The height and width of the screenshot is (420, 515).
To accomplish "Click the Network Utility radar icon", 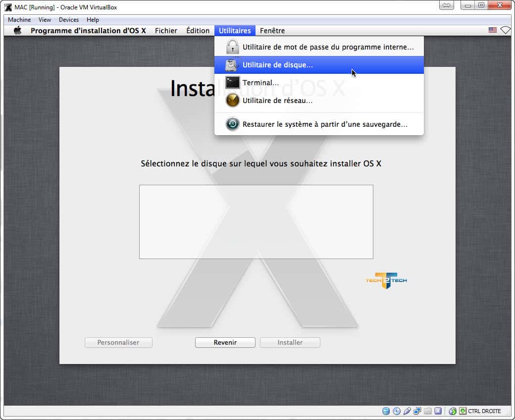I will [x=233, y=100].
